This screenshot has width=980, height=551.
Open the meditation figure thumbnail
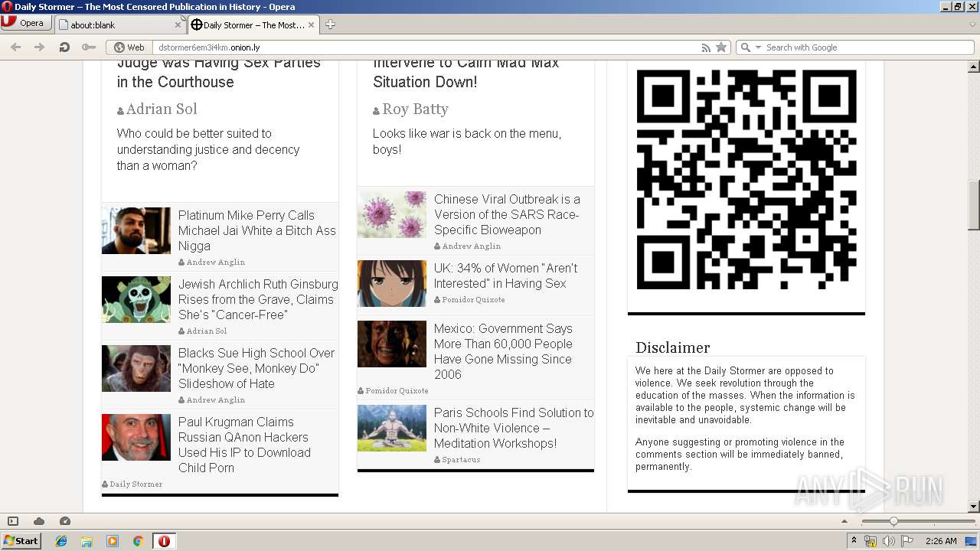pyautogui.click(x=392, y=428)
